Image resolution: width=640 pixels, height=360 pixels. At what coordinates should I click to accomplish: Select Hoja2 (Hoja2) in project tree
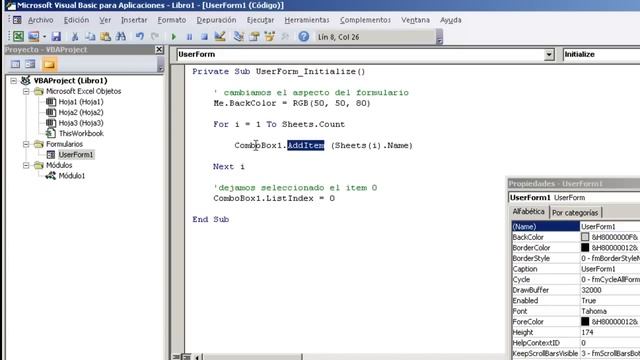point(81,112)
